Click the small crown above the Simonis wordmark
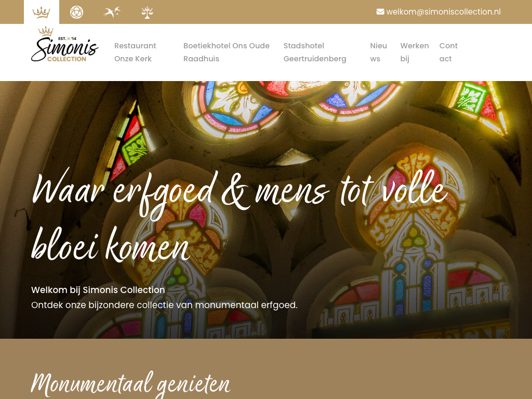This screenshot has width=532, height=399. click(46, 32)
